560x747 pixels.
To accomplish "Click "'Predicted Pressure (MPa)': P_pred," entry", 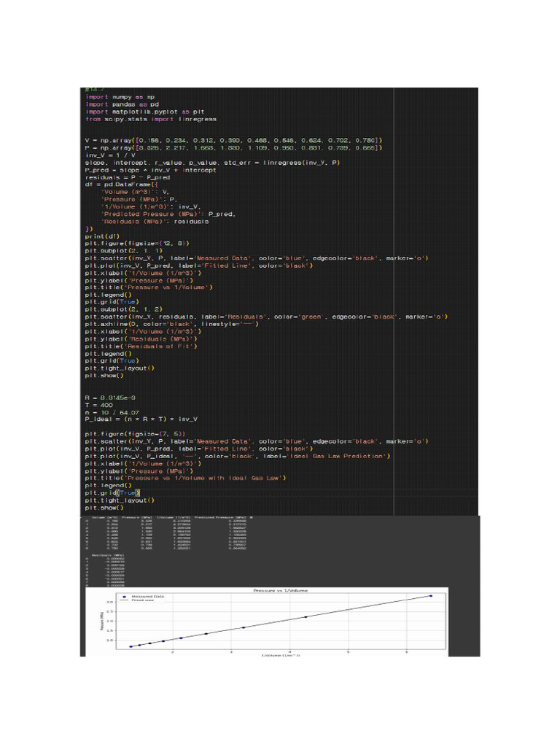I will coord(168,214).
